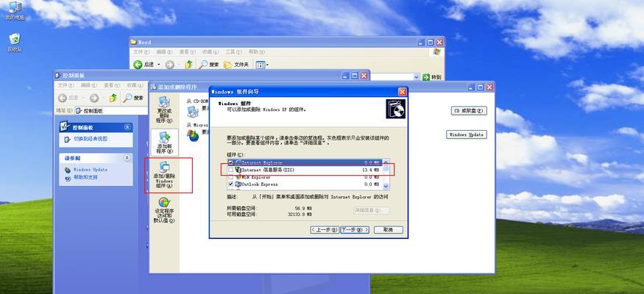Click 帮助和支持 link

point(85,178)
